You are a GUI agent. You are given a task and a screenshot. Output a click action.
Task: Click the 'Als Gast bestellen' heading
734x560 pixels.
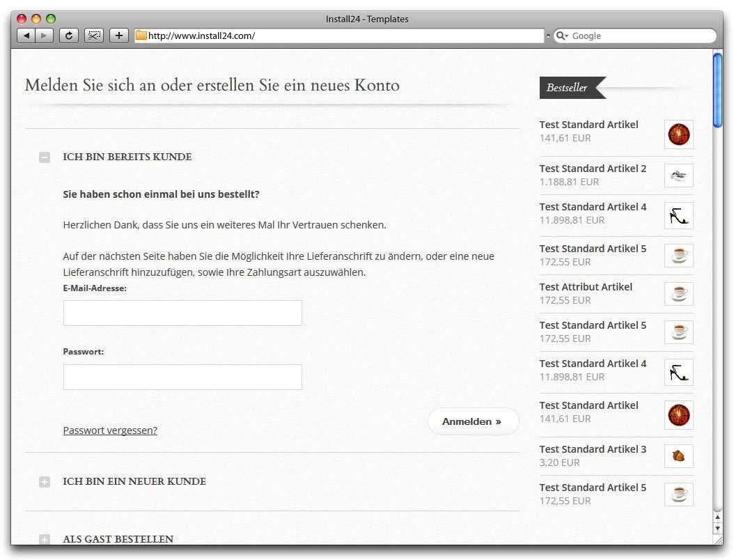point(118,539)
